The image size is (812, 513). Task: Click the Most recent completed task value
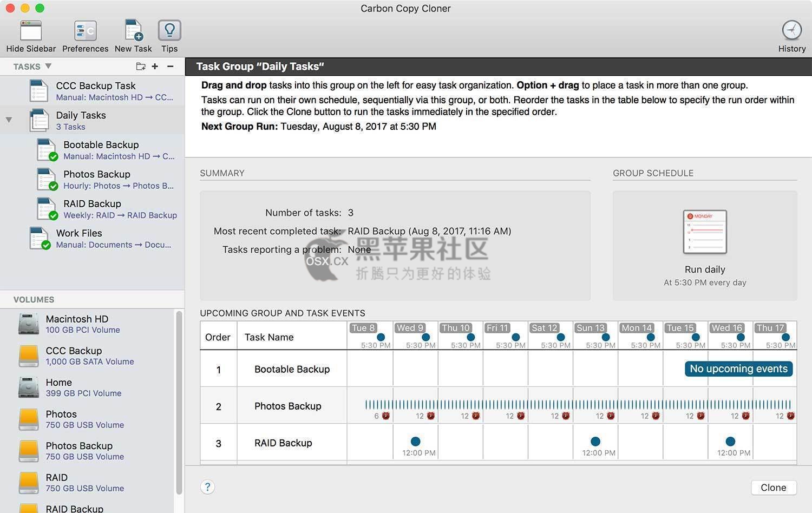tap(429, 231)
